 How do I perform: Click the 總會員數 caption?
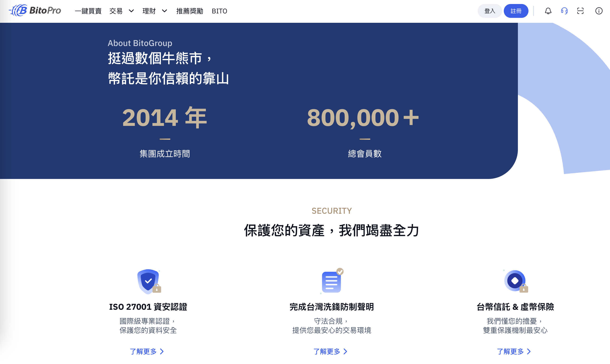point(365,154)
